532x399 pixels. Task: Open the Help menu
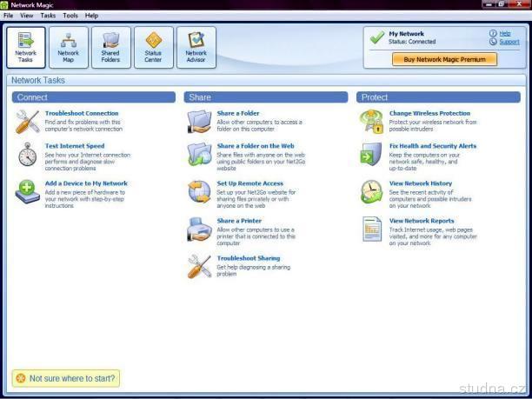point(91,16)
